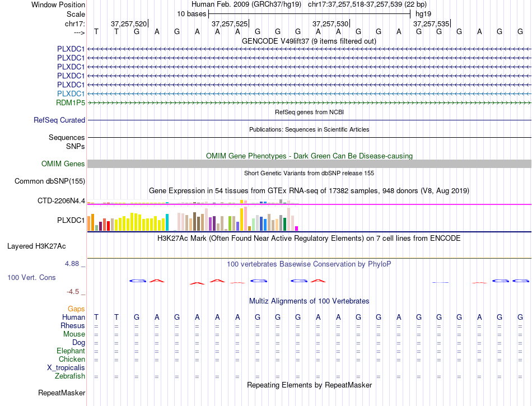Select the Rhesus alignment row label

tap(73, 325)
